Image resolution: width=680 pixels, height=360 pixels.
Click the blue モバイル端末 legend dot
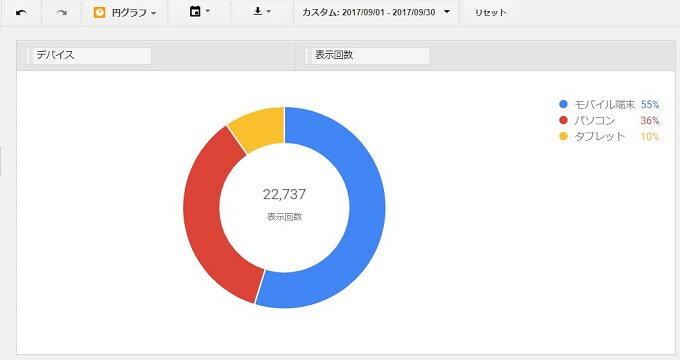(563, 104)
